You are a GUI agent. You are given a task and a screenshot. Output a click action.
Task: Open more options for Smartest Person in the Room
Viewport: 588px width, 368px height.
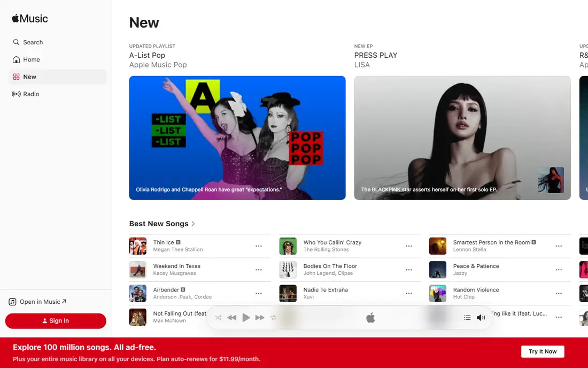click(559, 246)
